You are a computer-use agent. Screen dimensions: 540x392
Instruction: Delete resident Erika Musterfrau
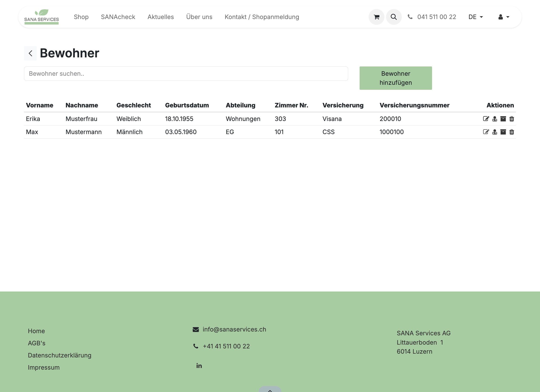(x=512, y=119)
